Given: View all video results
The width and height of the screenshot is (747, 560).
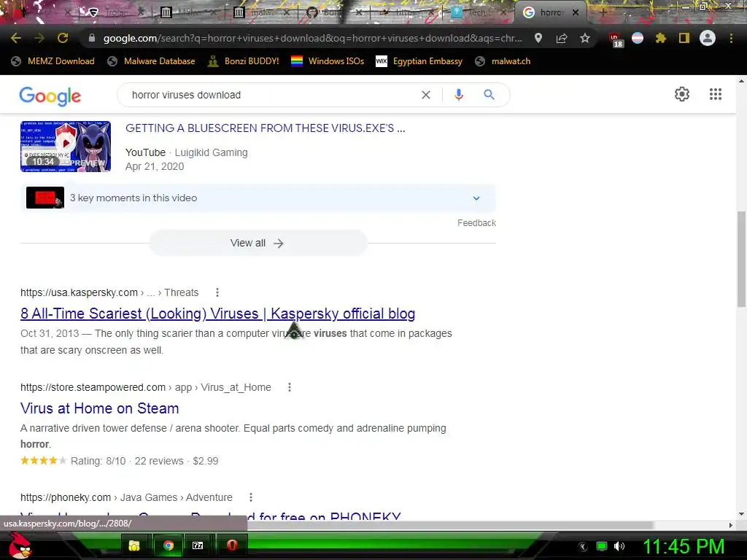Looking at the screenshot, I should click(258, 243).
